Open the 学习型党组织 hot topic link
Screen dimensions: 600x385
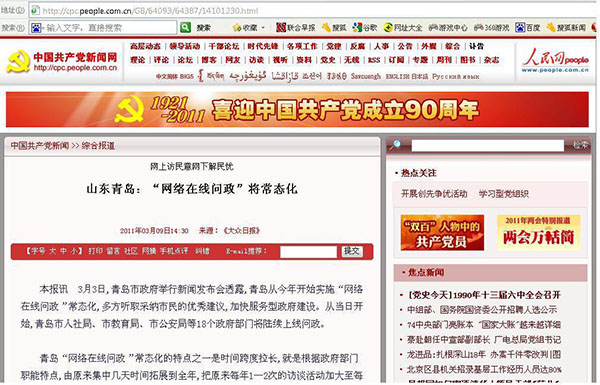tap(504, 194)
